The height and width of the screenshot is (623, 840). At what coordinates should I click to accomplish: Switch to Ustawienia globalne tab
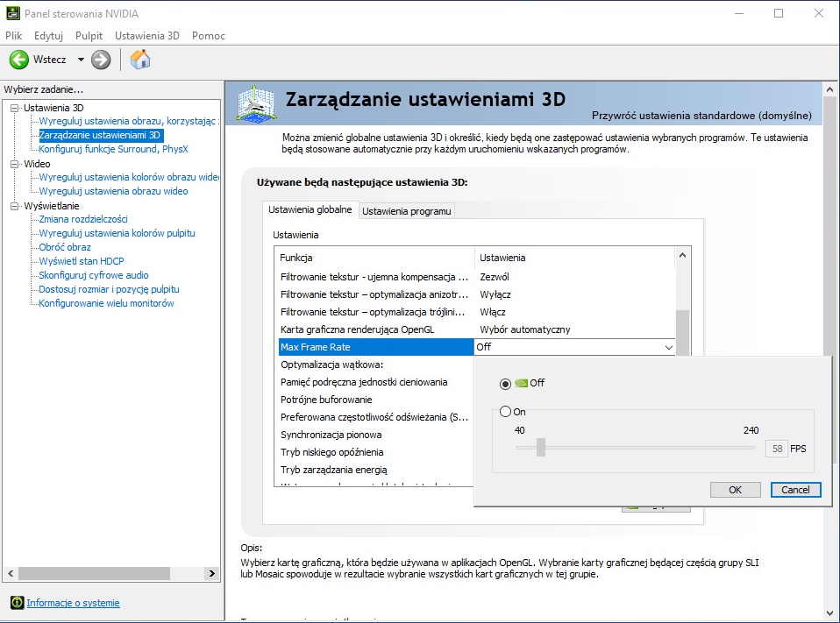(x=310, y=209)
